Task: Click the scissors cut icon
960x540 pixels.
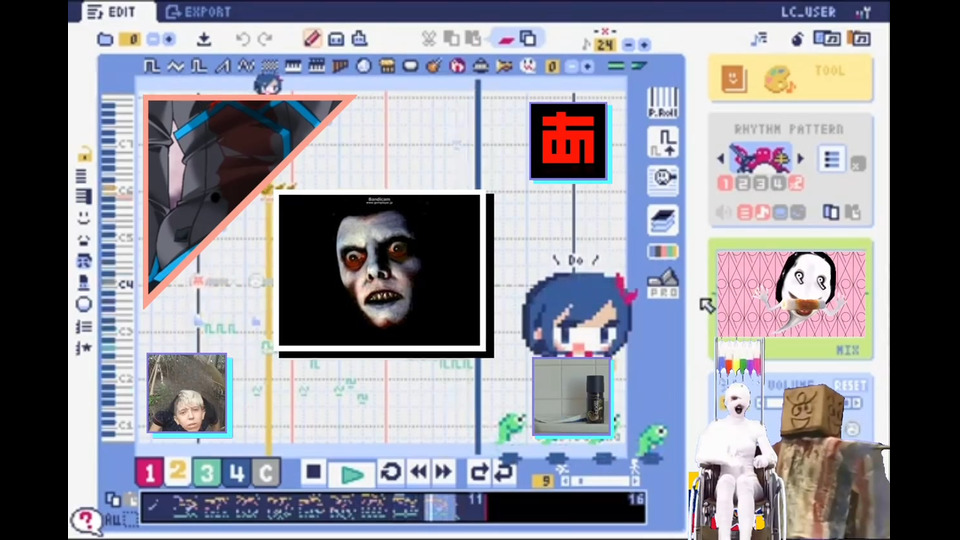Action: (x=429, y=39)
